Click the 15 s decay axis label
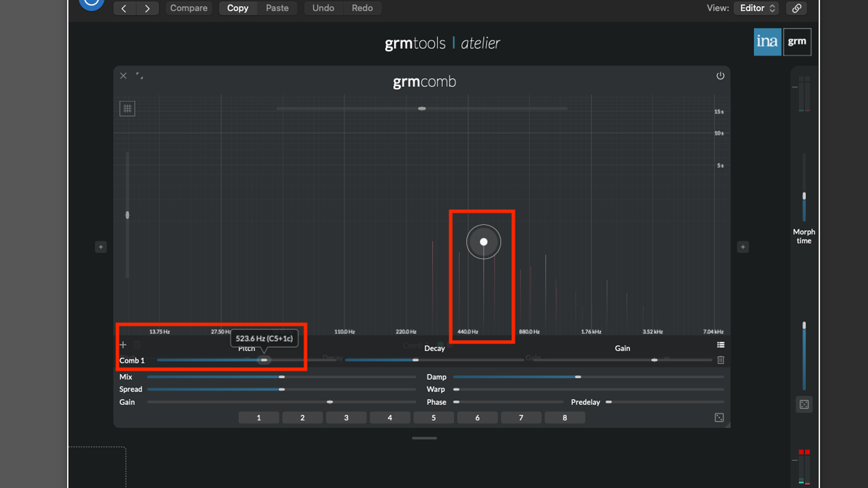 click(719, 112)
